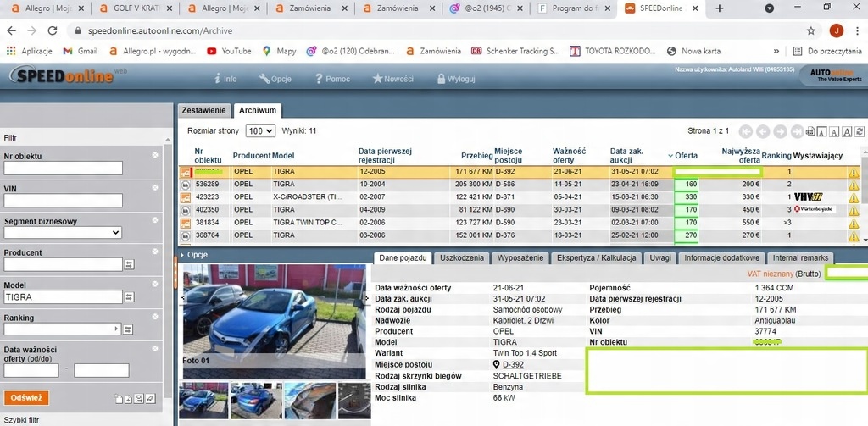Viewport: 868px width, 426px height.
Task: Click the refresh icon in the pagination toolbar
Action: [x=861, y=132]
